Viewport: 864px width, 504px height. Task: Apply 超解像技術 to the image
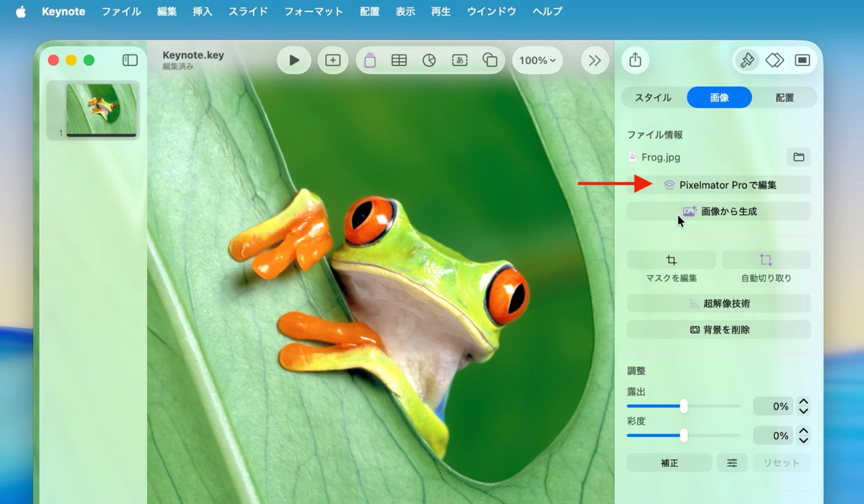click(719, 304)
